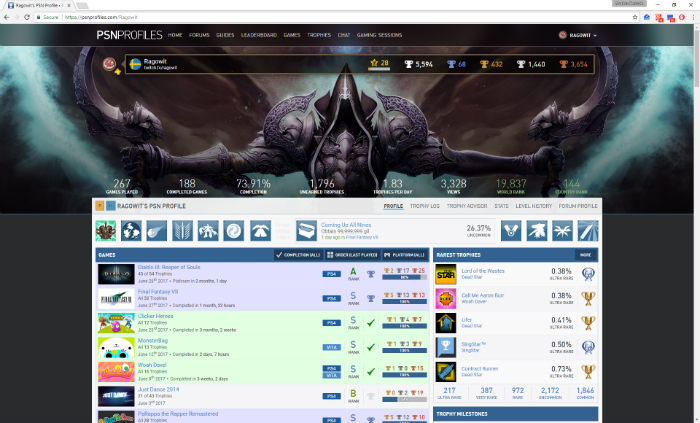
Task: Expand the Ragowit account dropdown
Action: (578, 35)
